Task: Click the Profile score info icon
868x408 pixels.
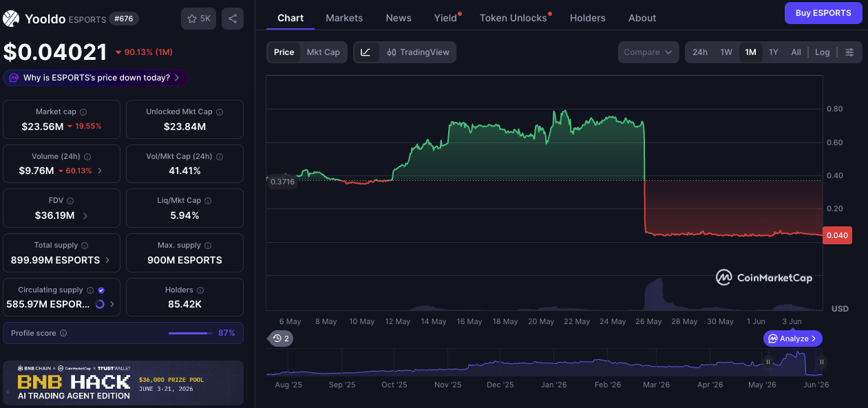Action: click(x=63, y=333)
